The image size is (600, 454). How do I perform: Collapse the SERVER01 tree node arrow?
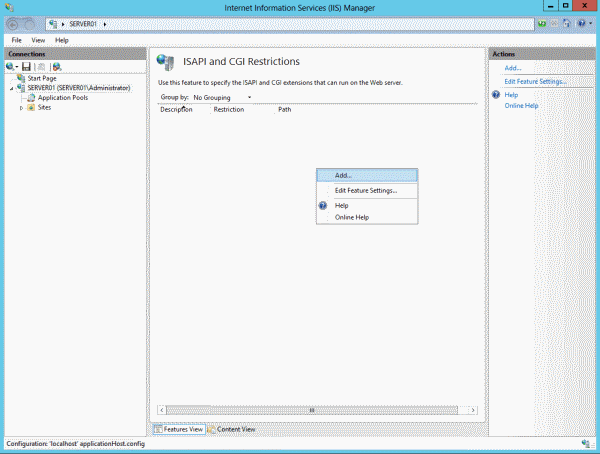pos(11,88)
